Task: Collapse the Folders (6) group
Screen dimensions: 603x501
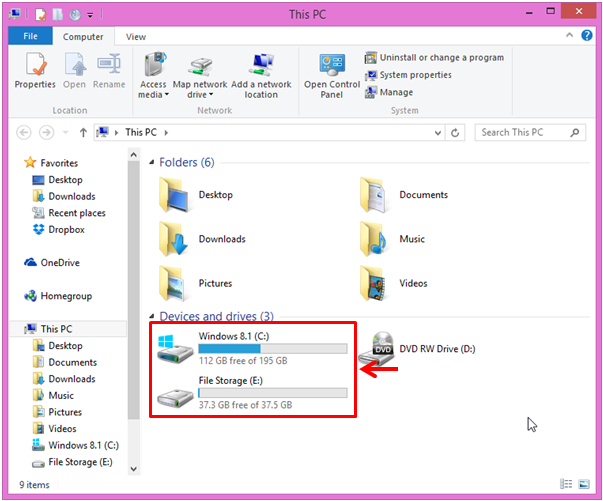Action: pos(152,163)
